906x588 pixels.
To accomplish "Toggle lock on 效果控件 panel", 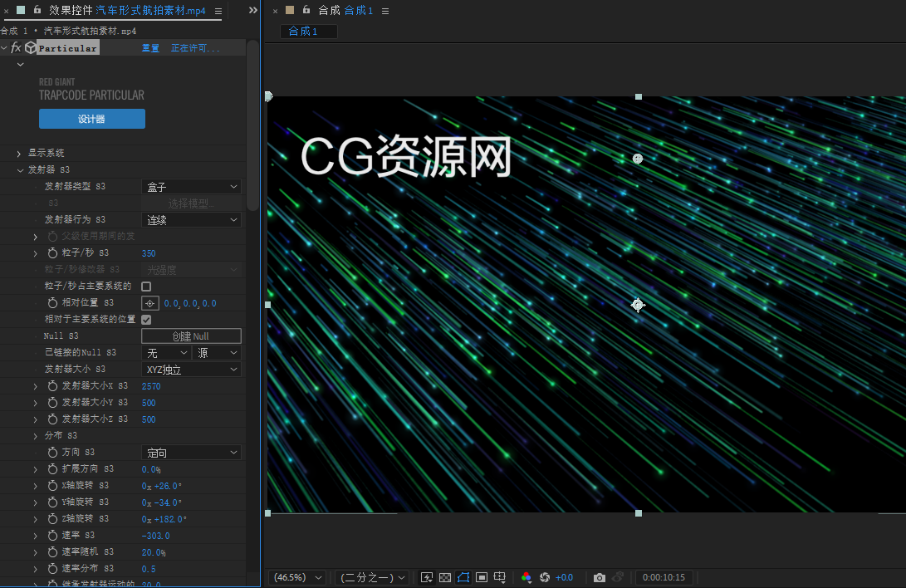I will (x=37, y=10).
